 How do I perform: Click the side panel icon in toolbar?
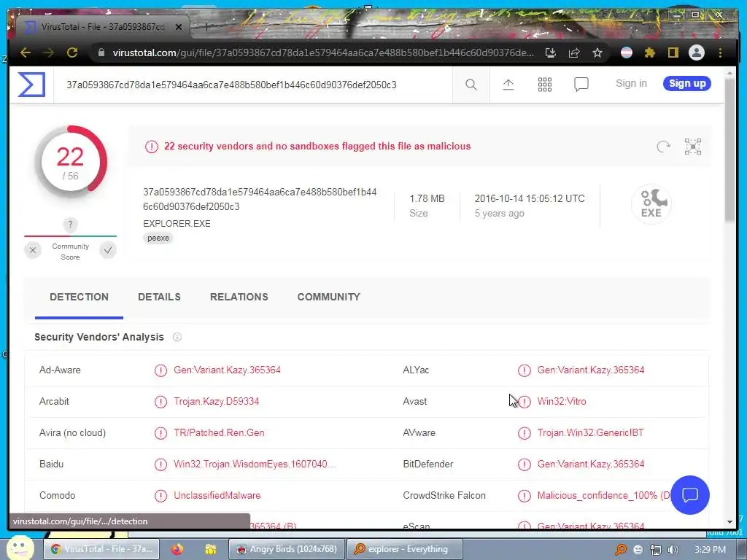pos(673,52)
